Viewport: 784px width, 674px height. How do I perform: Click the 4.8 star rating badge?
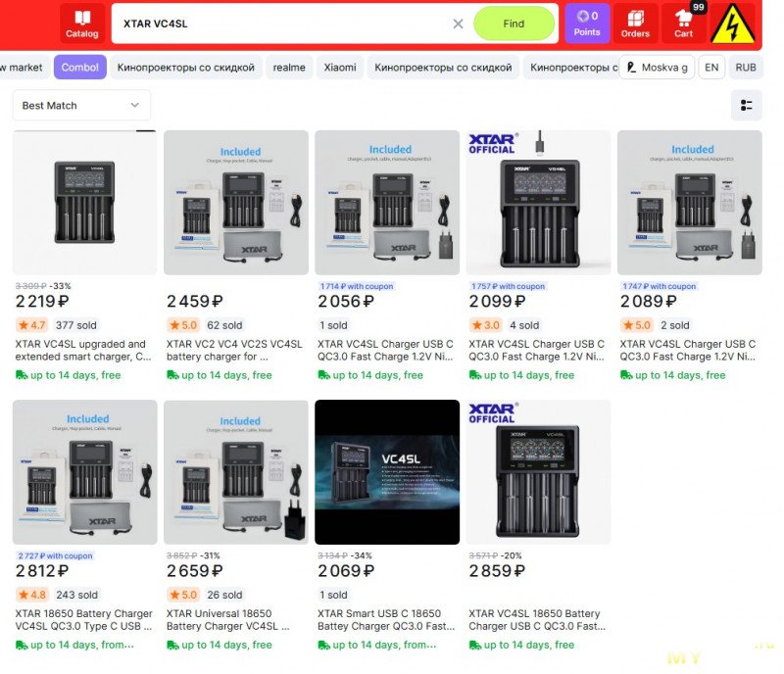tap(31, 595)
